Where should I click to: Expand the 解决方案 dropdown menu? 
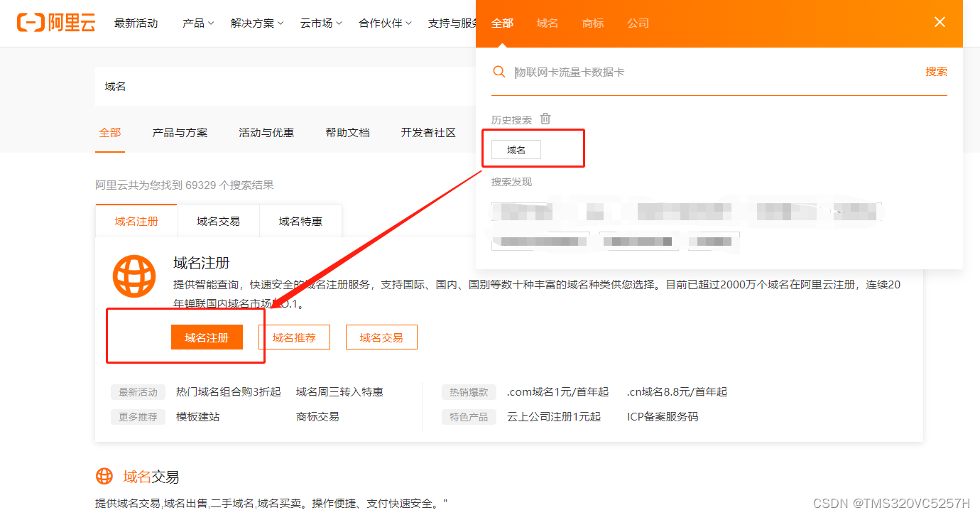pos(257,23)
